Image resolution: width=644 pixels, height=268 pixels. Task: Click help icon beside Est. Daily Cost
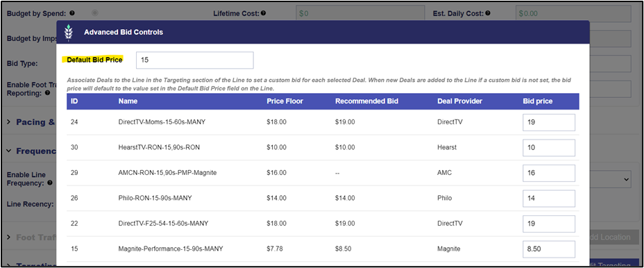(488, 13)
